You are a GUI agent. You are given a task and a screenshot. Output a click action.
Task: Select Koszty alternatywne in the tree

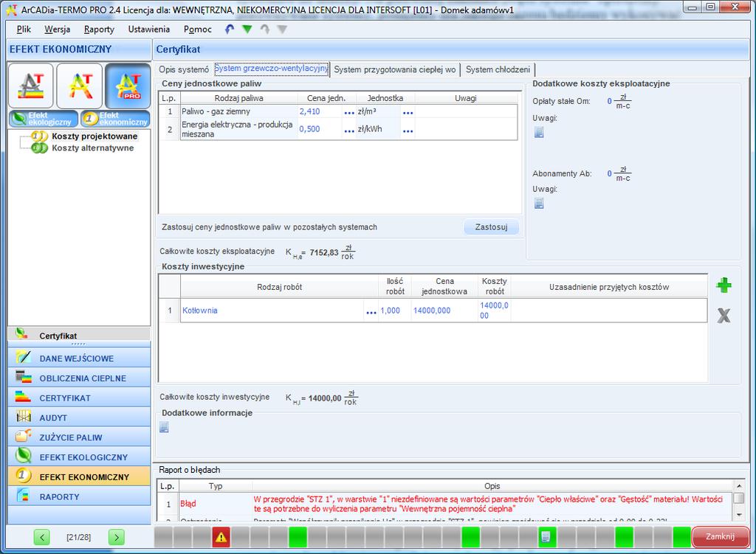(92, 148)
